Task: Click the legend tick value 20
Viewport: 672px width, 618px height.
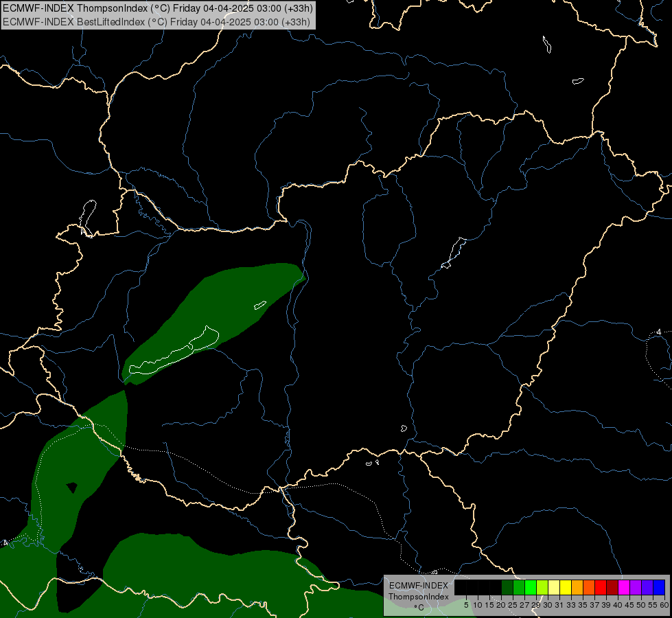Action: (x=501, y=605)
